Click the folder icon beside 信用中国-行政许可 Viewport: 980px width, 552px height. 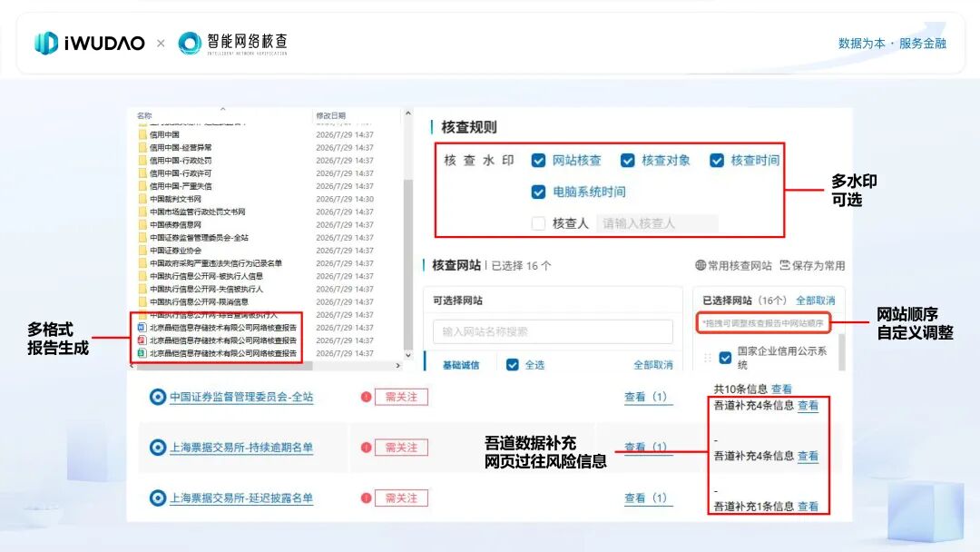coord(142,173)
